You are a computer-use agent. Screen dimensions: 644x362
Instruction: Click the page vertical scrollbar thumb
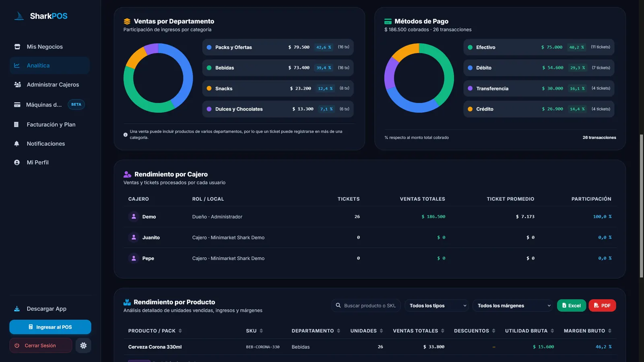tap(642, 206)
